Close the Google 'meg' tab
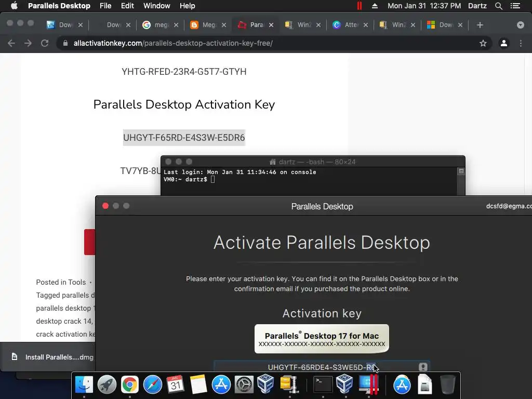Viewport: 532px width, 399px height. 176,25
